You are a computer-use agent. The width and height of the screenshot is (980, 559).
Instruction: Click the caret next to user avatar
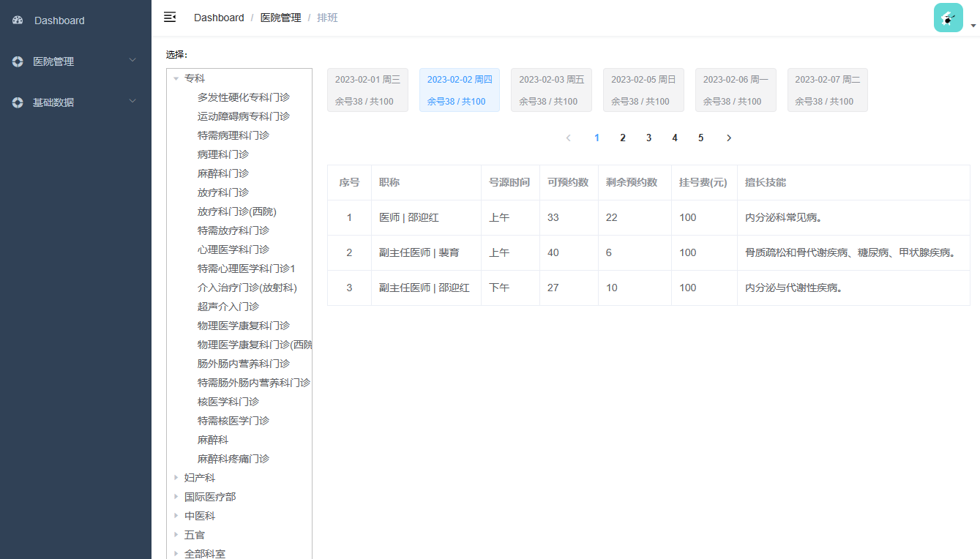pyautogui.click(x=973, y=26)
